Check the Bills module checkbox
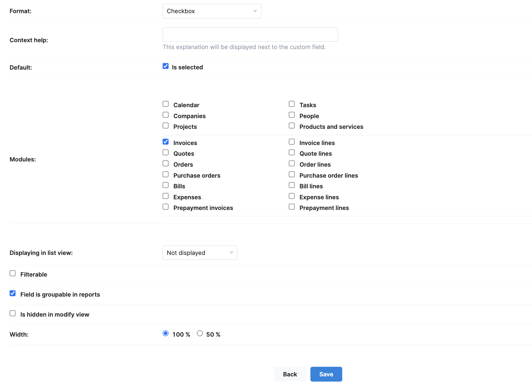This screenshot has height=392, width=532. (166, 185)
